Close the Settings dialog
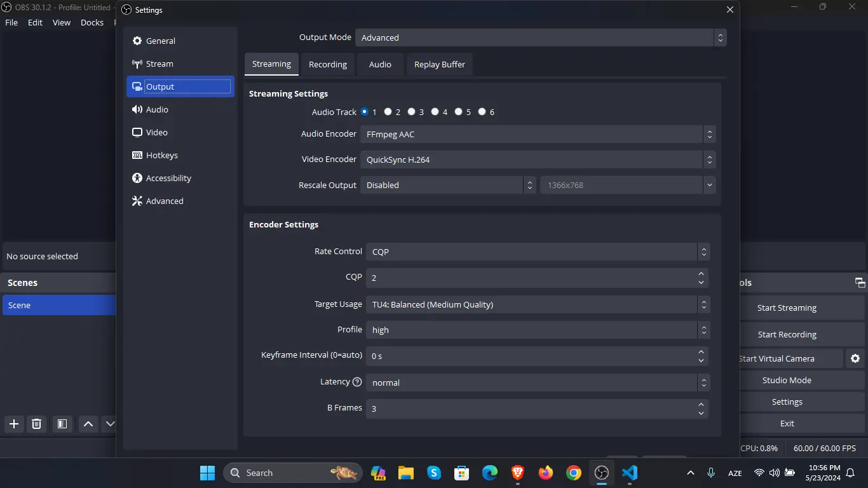The height and width of the screenshot is (488, 868). coord(730,10)
